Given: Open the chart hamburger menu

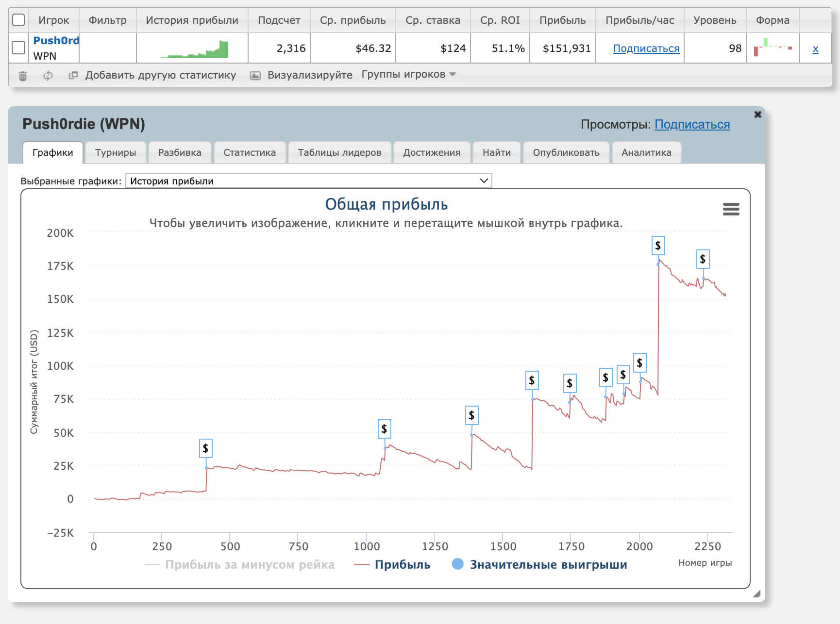Looking at the screenshot, I should [x=731, y=209].
